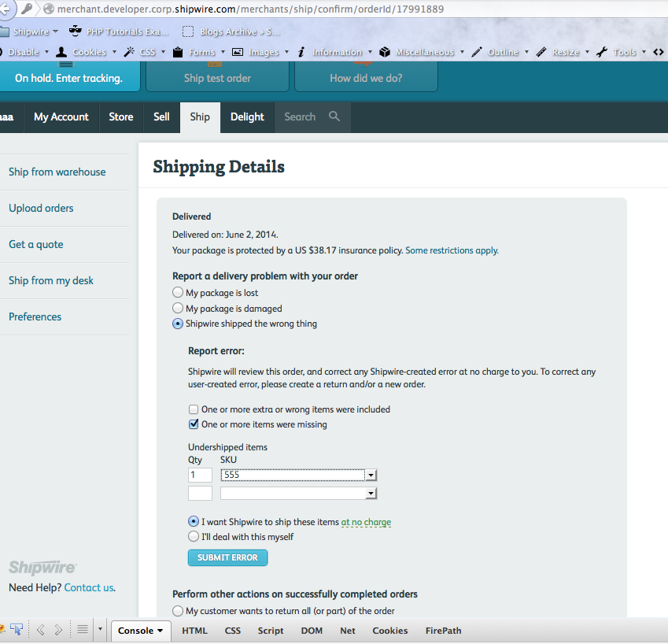
Task: Click the Information letter-i icon
Action: (x=301, y=52)
